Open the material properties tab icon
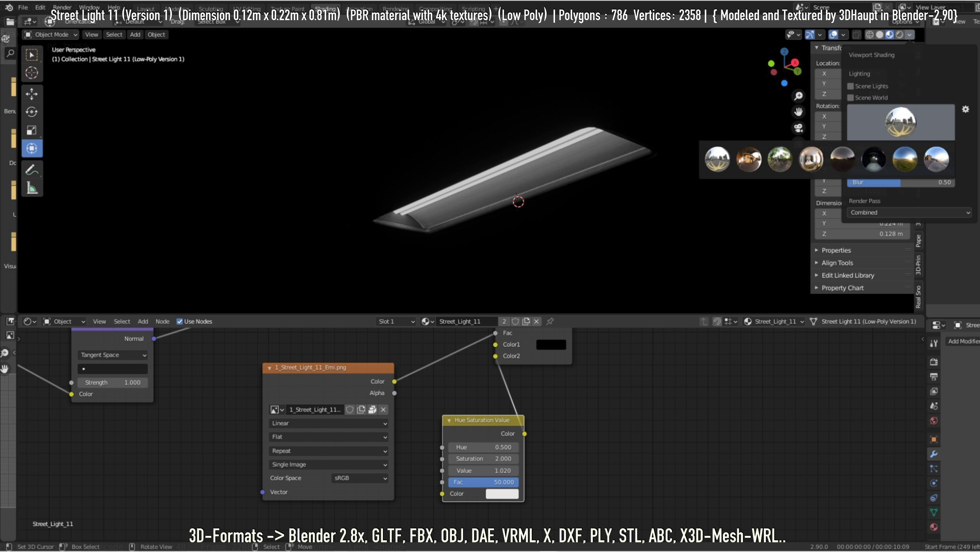Viewport: 980px width, 552px height. 934,527
